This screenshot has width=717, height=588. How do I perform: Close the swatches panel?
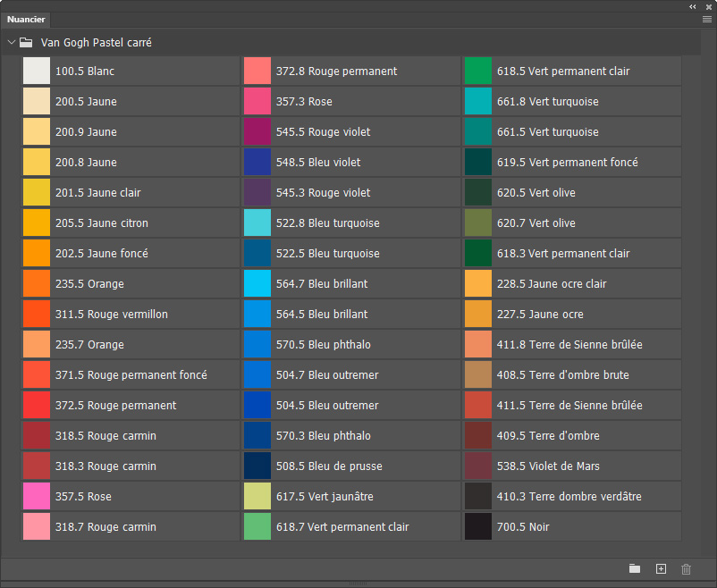tap(709, 6)
